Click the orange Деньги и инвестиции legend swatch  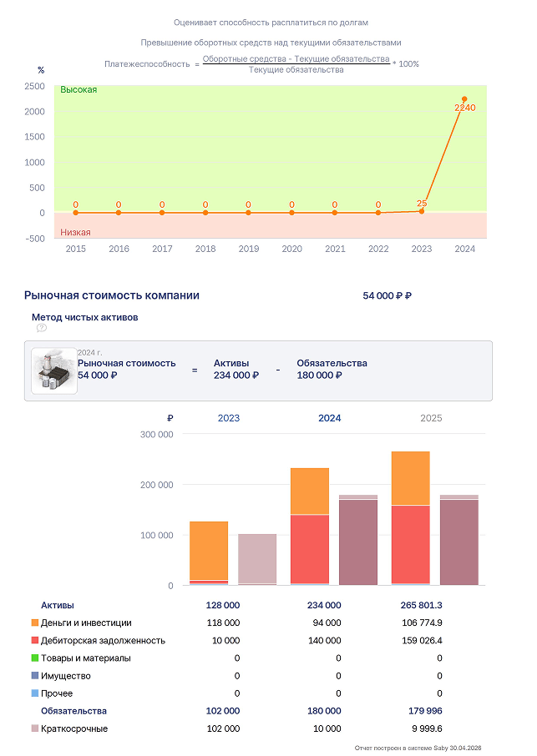[35, 622]
